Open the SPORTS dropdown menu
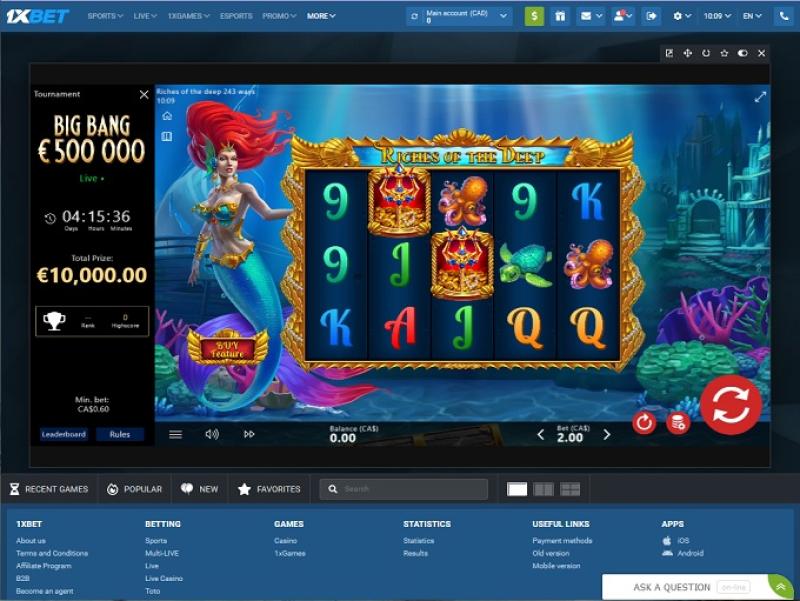Image resolution: width=800 pixels, height=601 pixels. 105,16
